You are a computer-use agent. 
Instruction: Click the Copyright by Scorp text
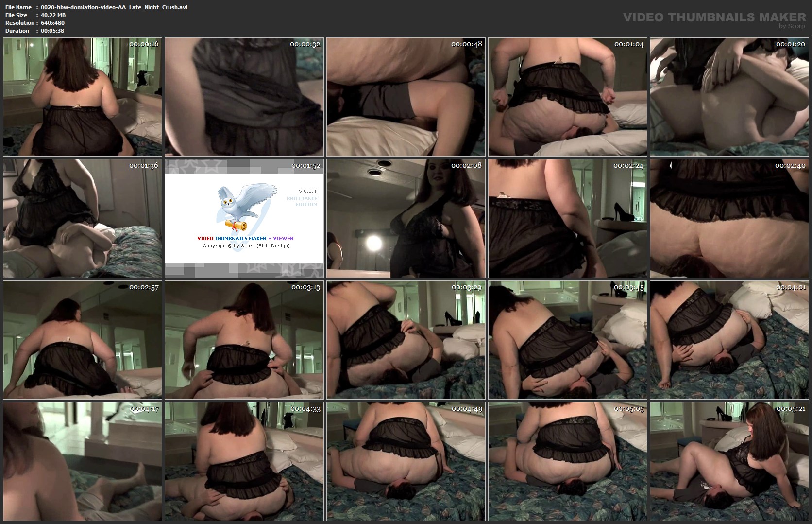[x=246, y=246]
